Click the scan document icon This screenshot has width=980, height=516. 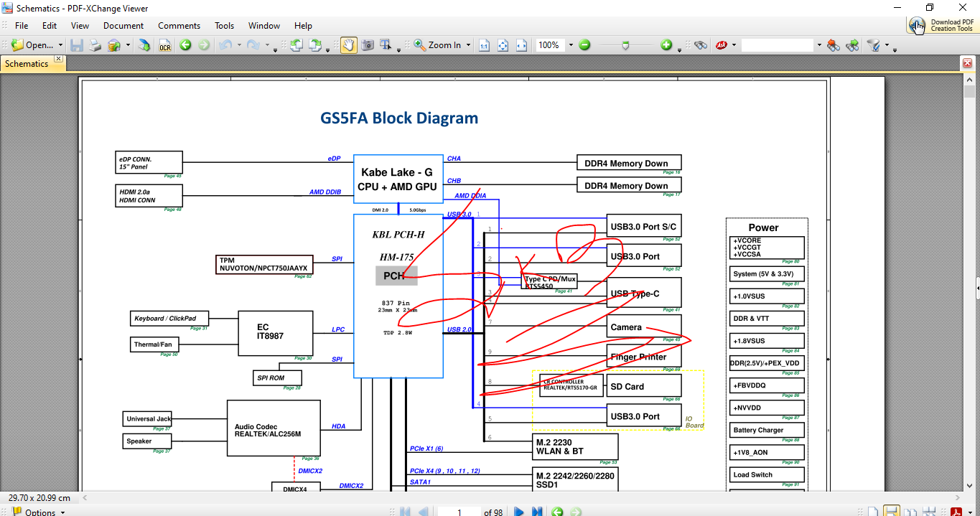coord(144,44)
